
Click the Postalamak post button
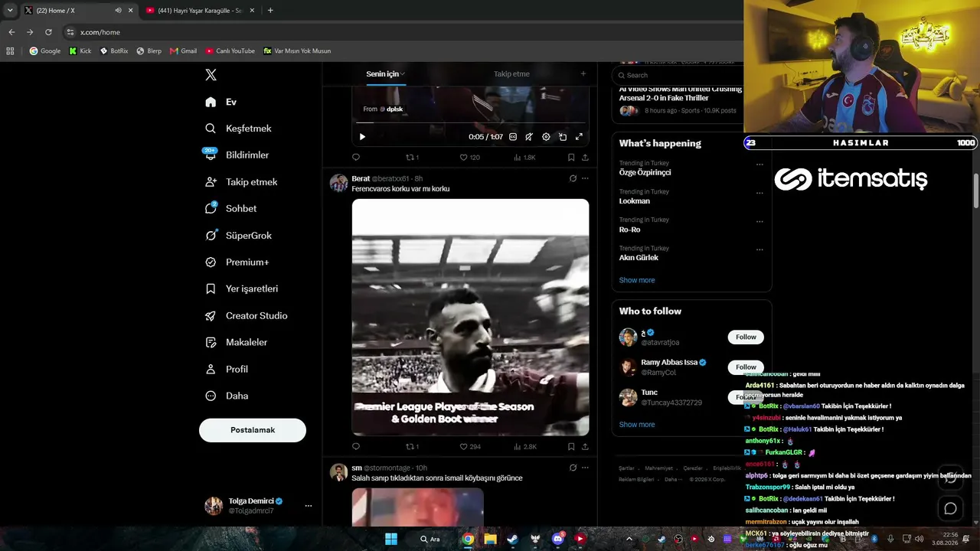[253, 430]
